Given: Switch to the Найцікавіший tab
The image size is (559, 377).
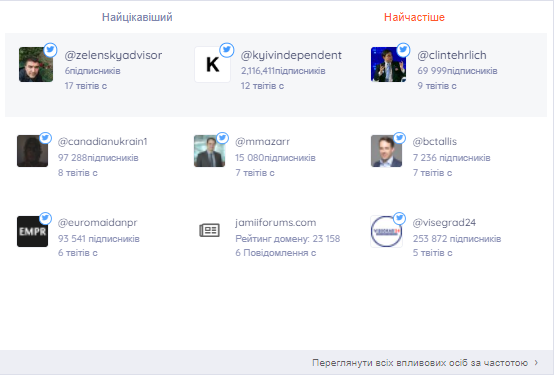Looking at the screenshot, I should tap(137, 17).
